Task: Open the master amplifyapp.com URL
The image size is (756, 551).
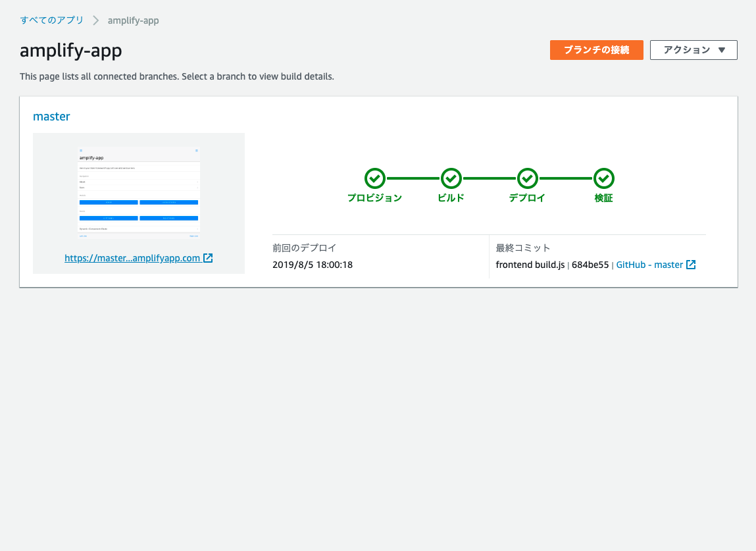Action: click(x=132, y=258)
